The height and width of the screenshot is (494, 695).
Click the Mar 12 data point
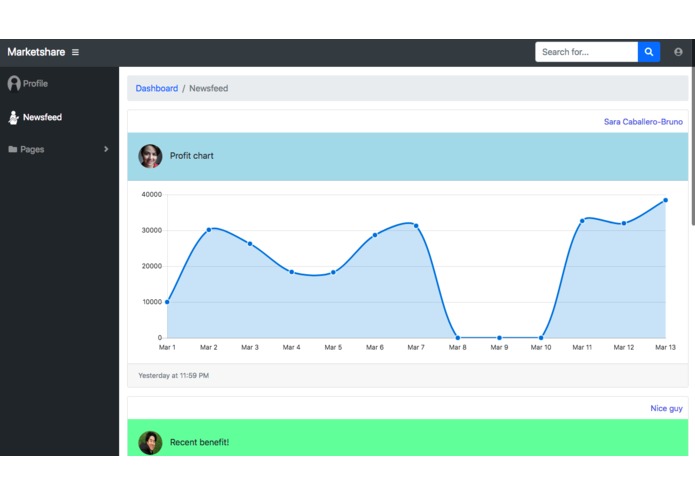[x=624, y=223]
